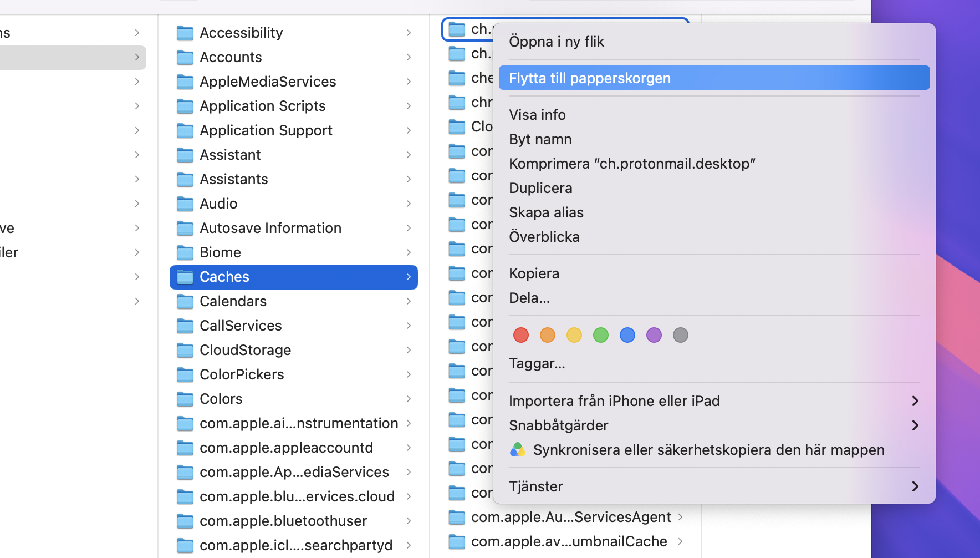Viewport: 980px width, 558px height.
Task: Select the Calendars folder row
Action: click(294, 302)
